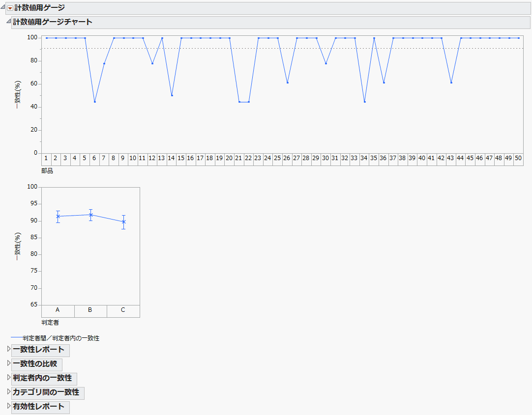Click rater A marker in lower chart
This screenshot has width=532, height=415.
[x=58, y=216]
